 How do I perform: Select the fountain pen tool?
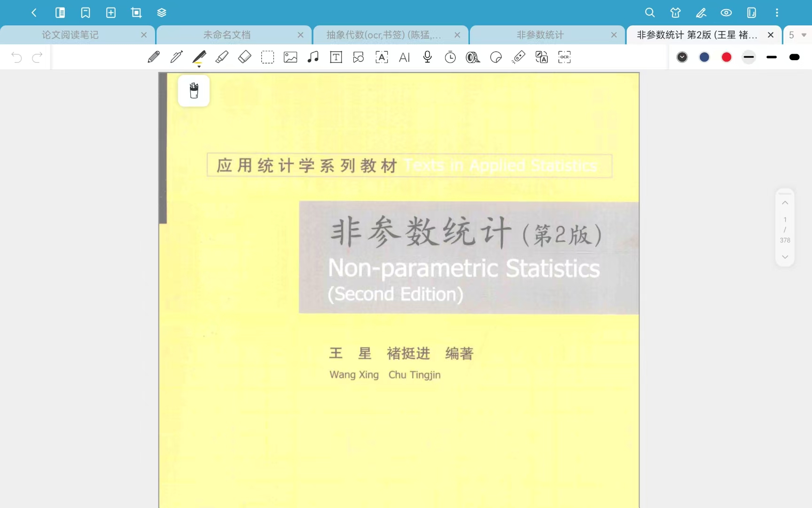coord(177,57)
